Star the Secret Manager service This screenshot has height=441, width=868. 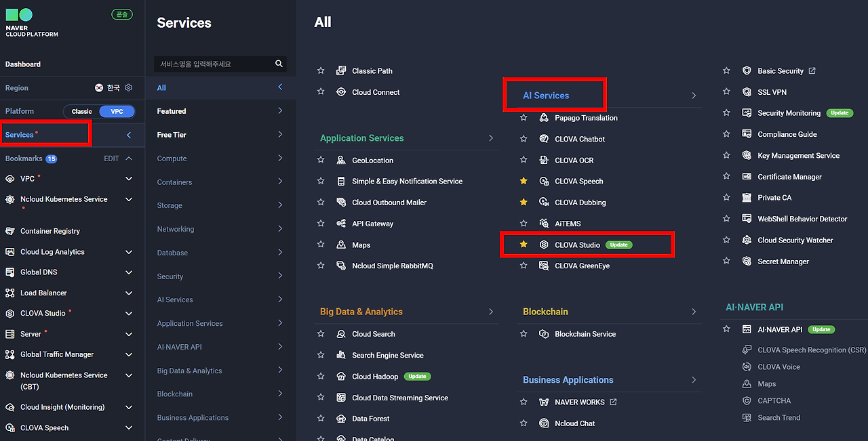tap(726, 261)
